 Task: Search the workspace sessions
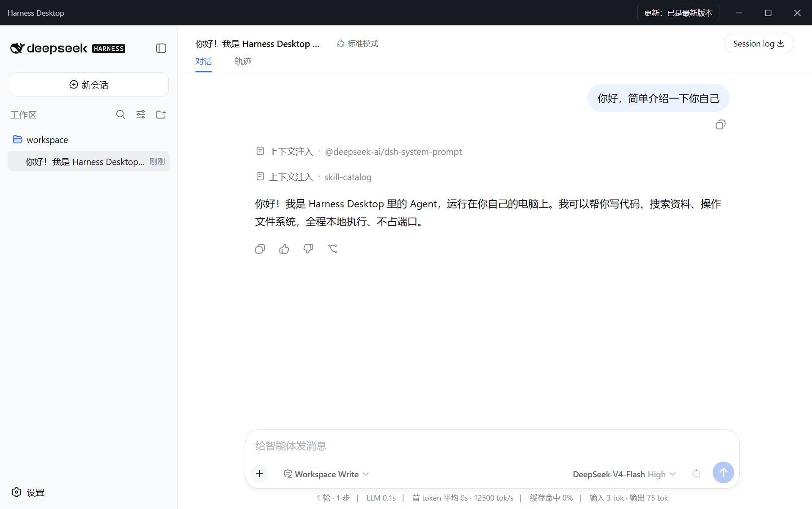(x=121, y=115)
